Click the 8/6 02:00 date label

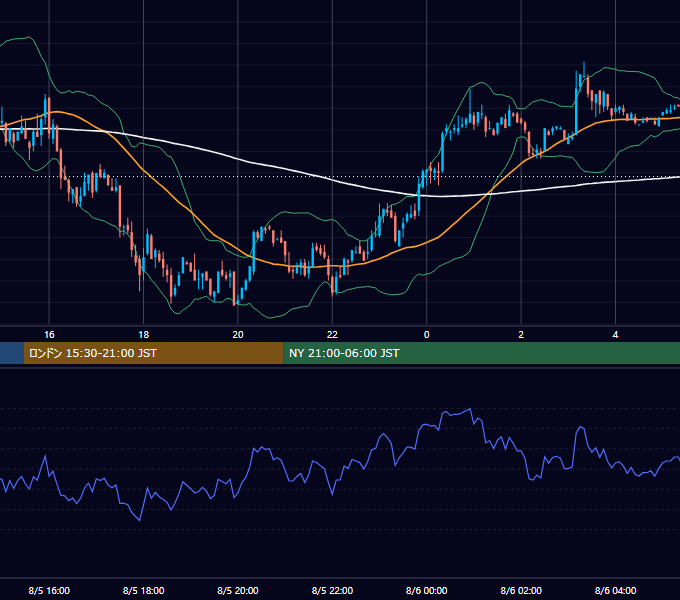click(x=521, y=590)
